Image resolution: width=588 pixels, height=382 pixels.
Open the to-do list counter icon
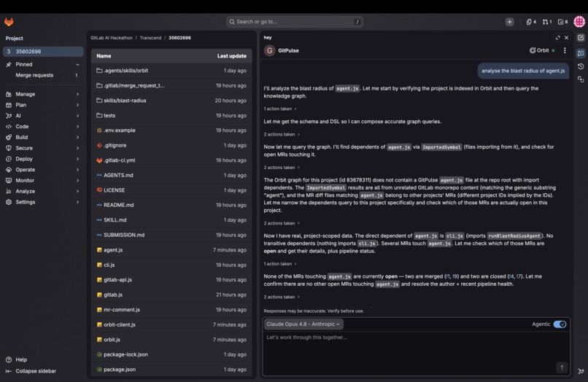pos(562,22)
